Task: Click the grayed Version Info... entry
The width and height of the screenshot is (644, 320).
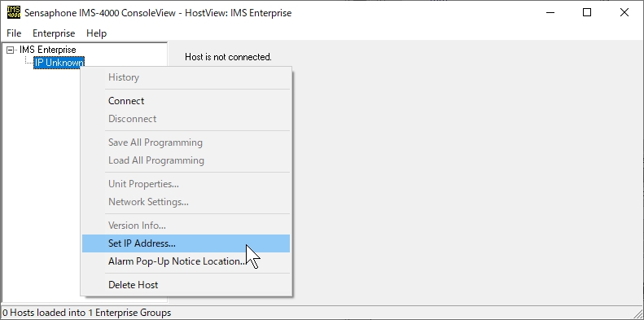Action: 186,226
